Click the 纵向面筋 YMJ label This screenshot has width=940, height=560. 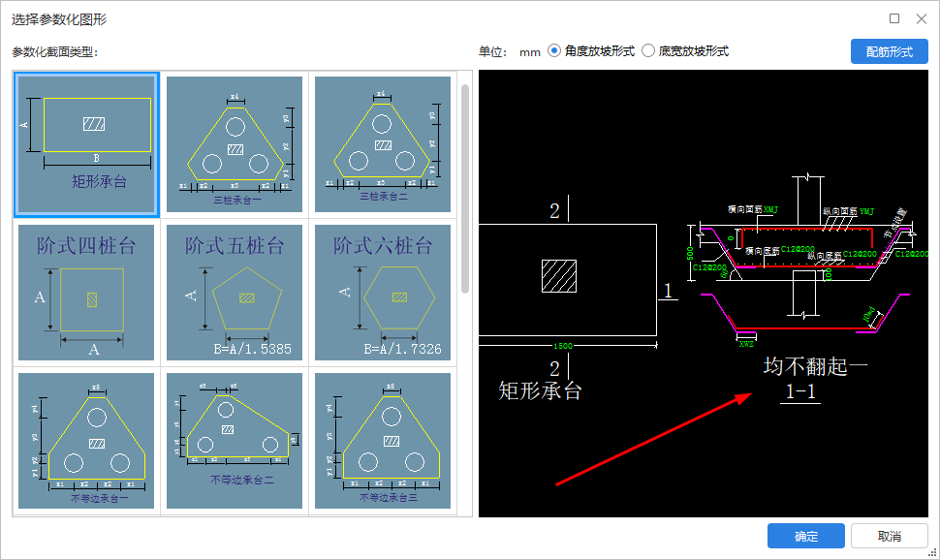pyautogui.click(x=848, y=211)
